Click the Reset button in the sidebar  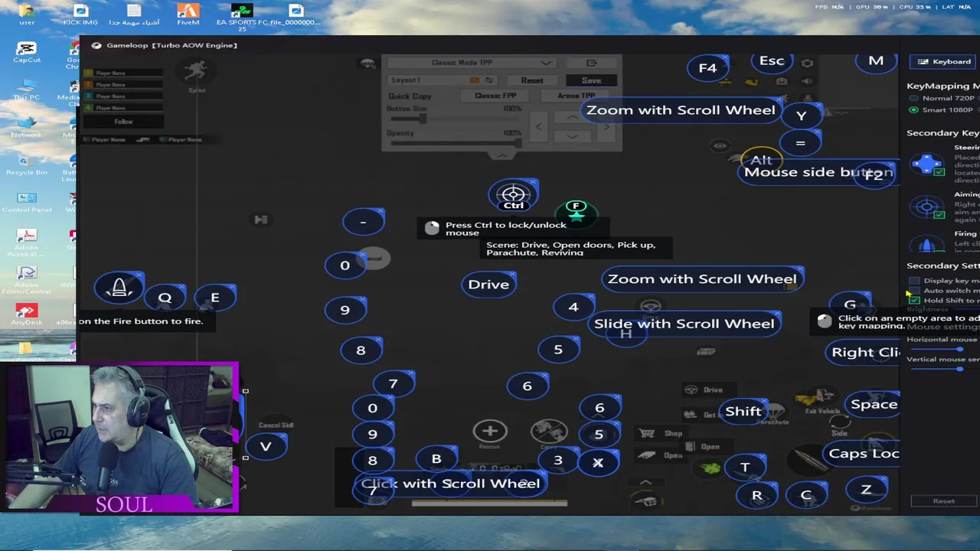[x=943, y=501]
